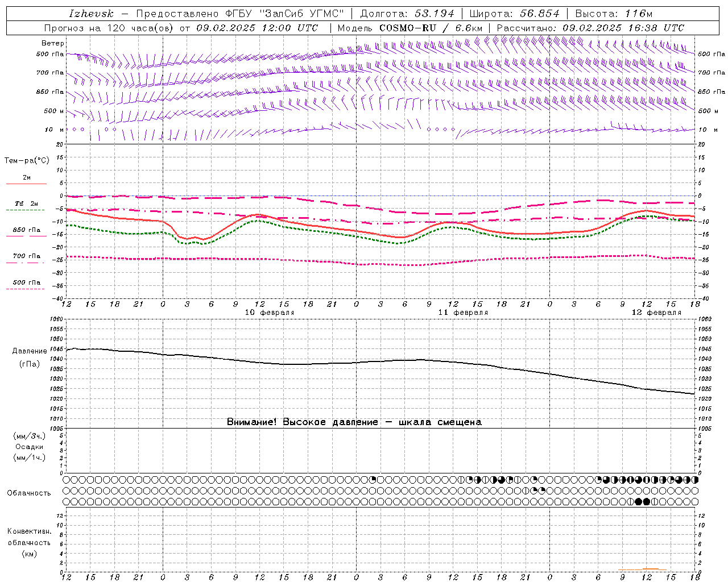Screen dimensions: 728x582
Task: Click the "850 гПа" wind level label on the right edge
Action: click(x=712, y=92)
